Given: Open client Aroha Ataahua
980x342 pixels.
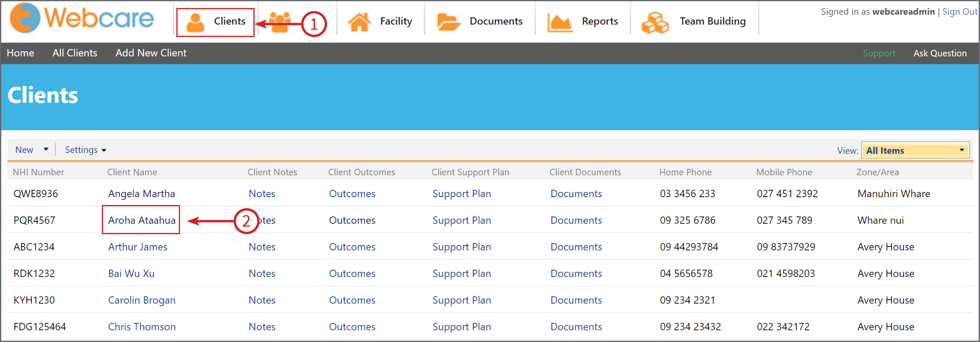Looking at the screenshot, I should [x=142, y=220].
